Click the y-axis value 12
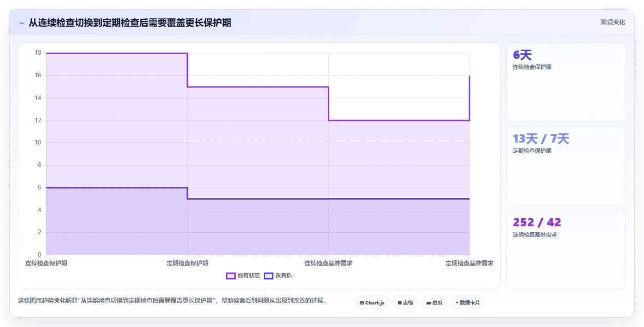The height and width of the screenshot is (327, 644). [38, 120]
